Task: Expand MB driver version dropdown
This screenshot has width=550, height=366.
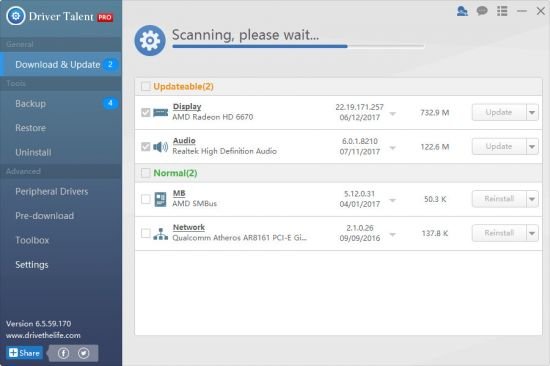Action: pyautogui.click(x=393, y=200)
